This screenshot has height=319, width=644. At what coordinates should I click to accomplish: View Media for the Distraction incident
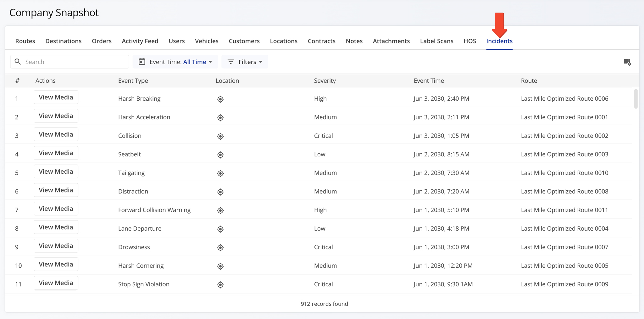pos(56,190)
